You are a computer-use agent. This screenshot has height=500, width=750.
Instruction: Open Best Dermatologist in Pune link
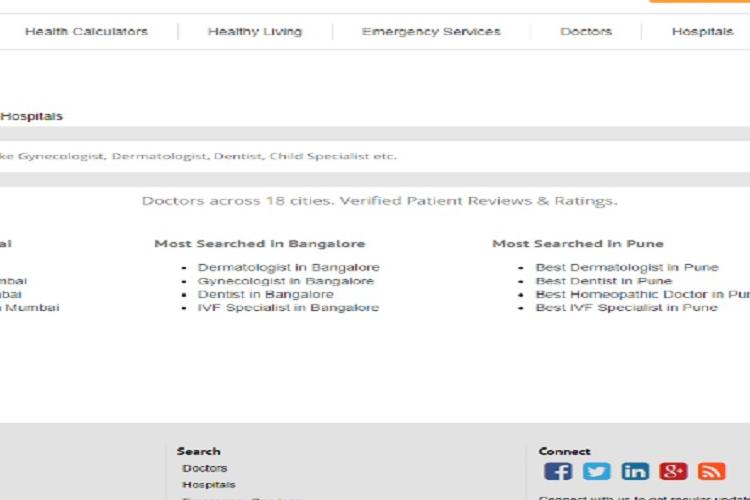point(627,267)
